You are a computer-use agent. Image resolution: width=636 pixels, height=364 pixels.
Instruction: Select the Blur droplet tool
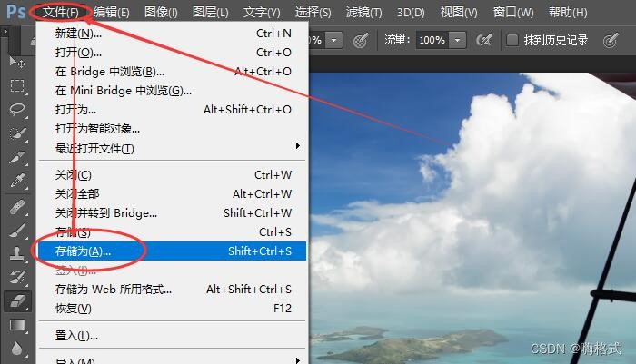[17, 349]
